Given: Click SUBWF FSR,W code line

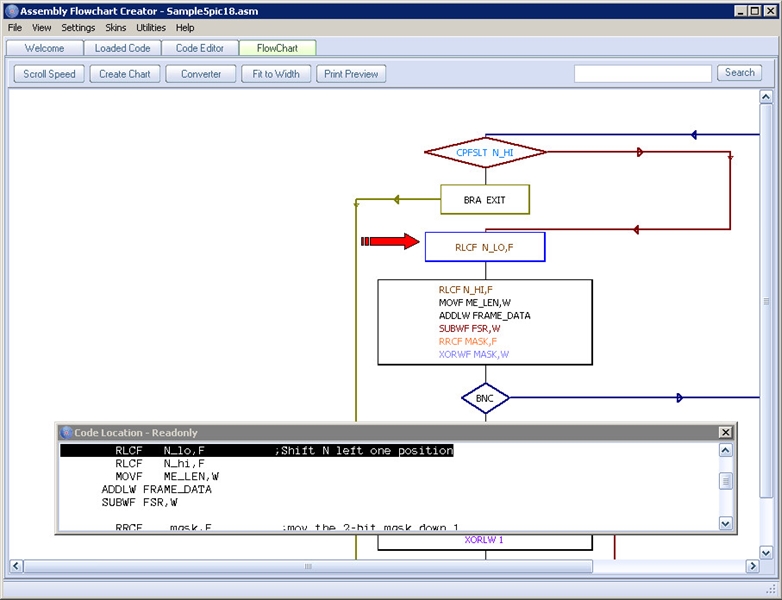Looking at the screenshot, I should 140,503.
